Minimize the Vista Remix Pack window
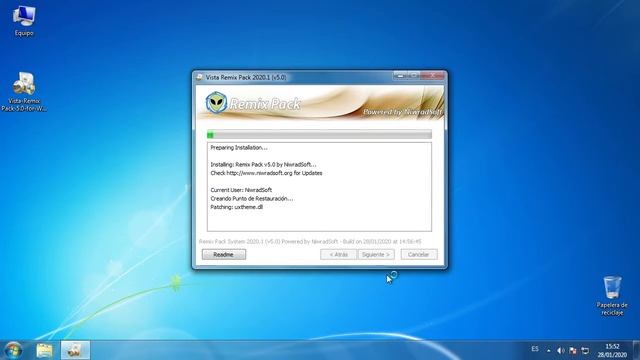Image resolution: width=640 pixels, height=360 pixels. pyautogui.click(x=400, y=76)
